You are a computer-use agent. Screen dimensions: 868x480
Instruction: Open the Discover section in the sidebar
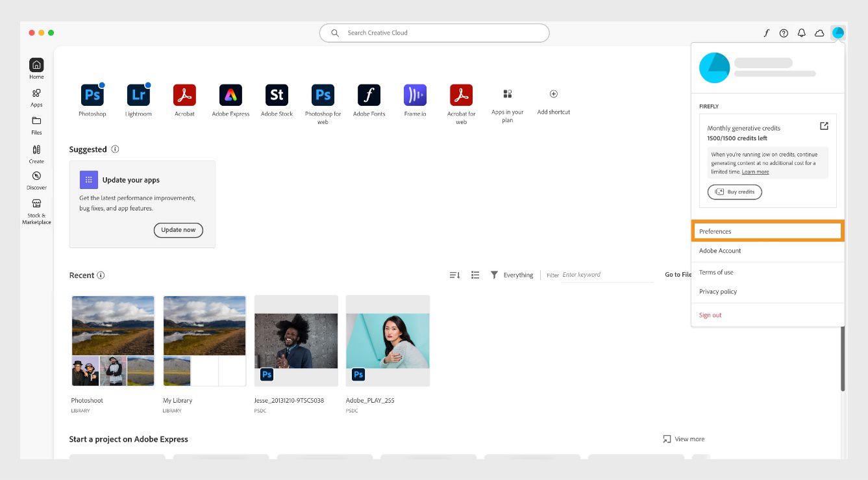(36, 180)
